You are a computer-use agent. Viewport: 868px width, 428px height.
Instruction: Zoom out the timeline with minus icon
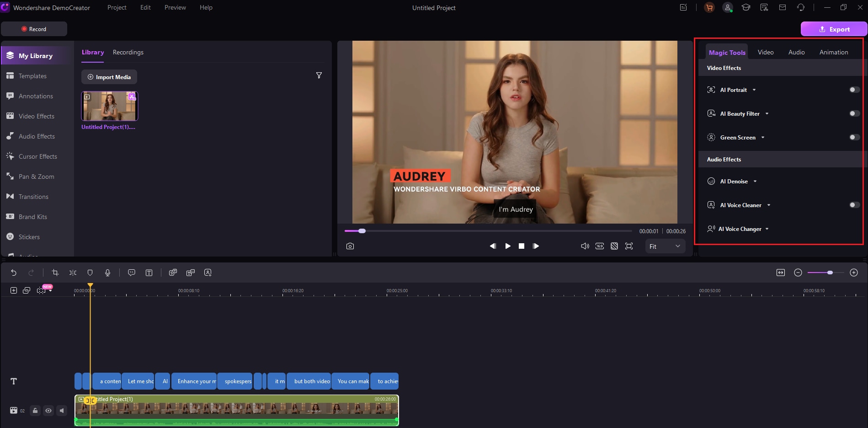(798, 273)
